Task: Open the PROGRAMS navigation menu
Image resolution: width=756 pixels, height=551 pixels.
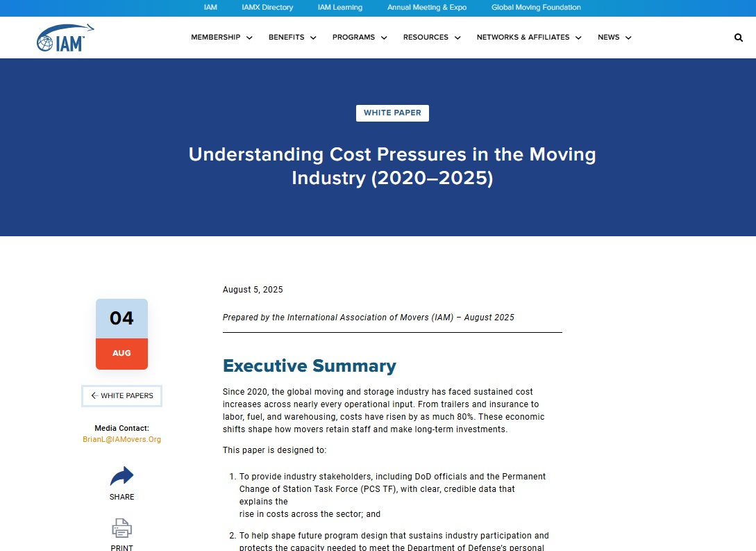Action: 353,38
